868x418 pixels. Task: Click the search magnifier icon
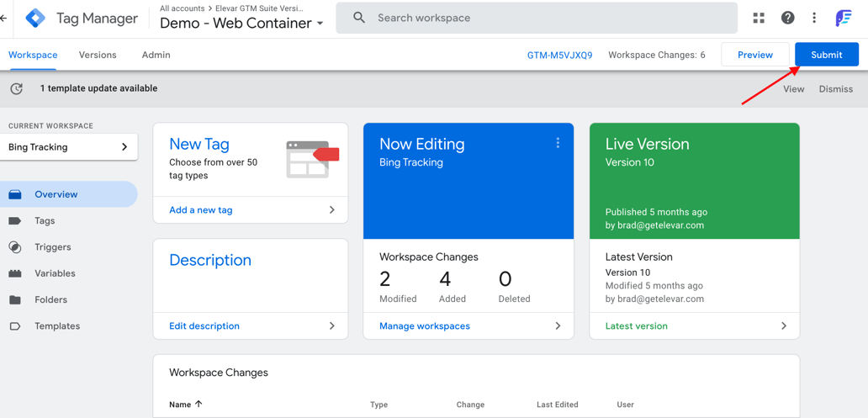359,18
